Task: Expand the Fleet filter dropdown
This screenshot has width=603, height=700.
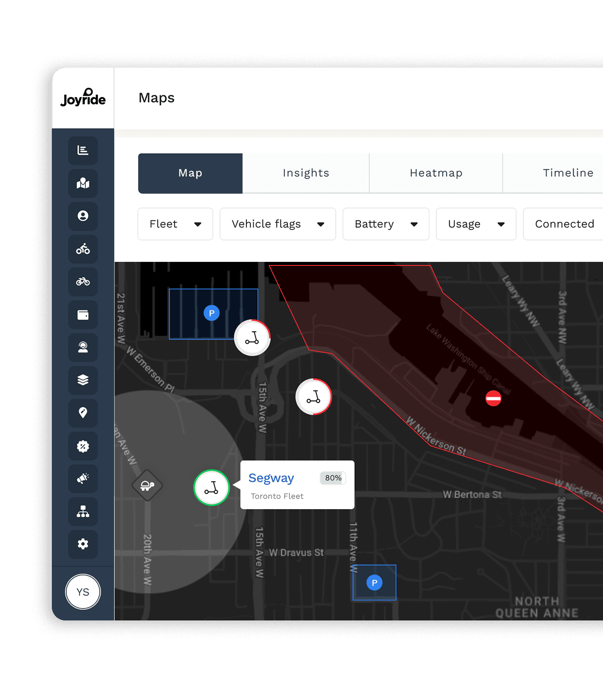Action: [x=175, y=224]
